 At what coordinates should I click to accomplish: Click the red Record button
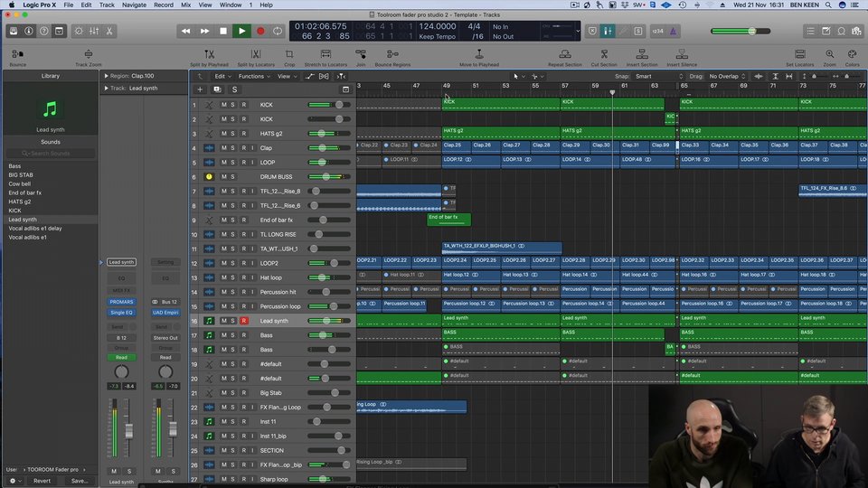pyautogui.click(x=260, y=31)
